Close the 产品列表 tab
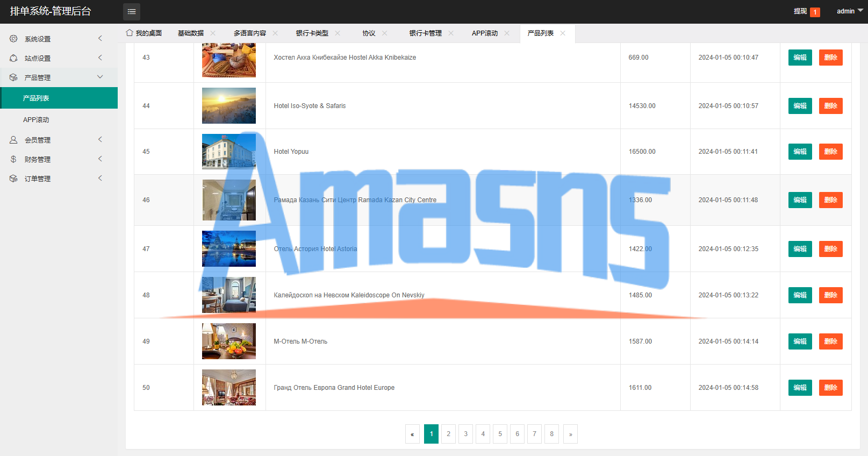868x456 pixels. (x=563, y=33)
